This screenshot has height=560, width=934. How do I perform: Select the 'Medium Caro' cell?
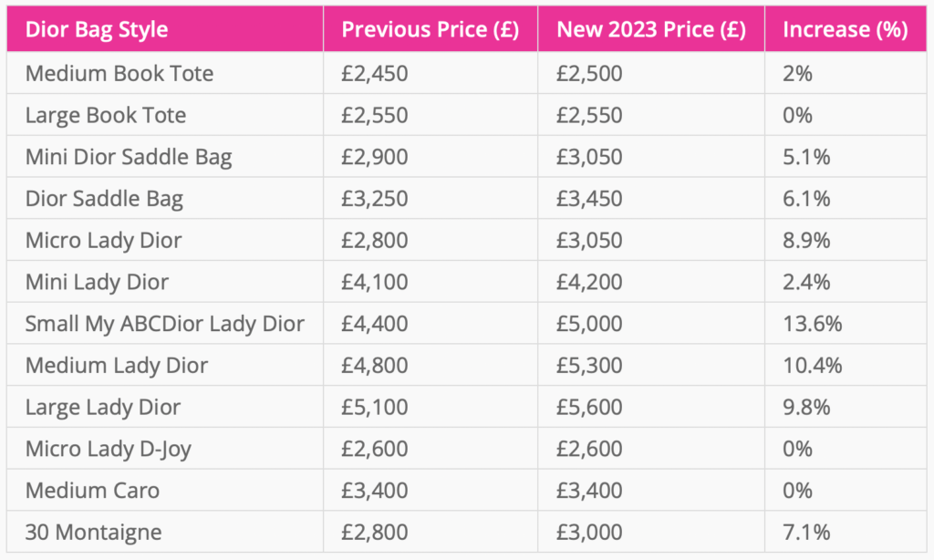(92, 491)
